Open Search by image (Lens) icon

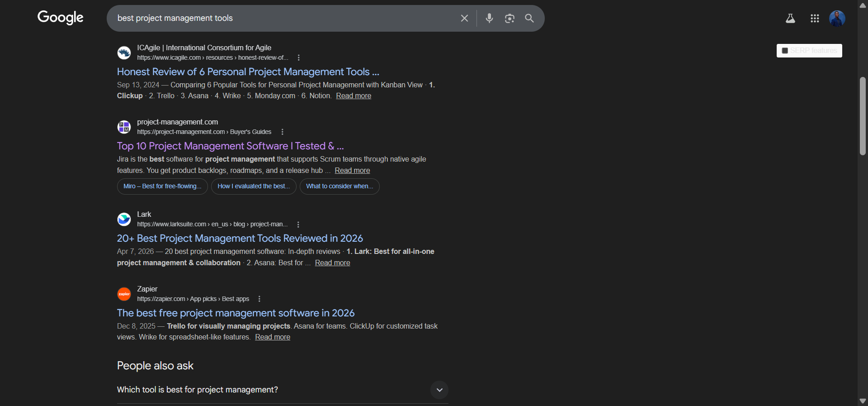point(509,18)
